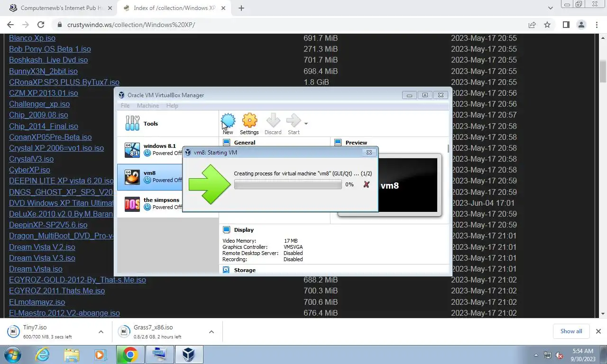The width and height of the screenshot is (607, 364).
Task: Click the share page icon
Action: pyautogui.click(x=532, y=25)
